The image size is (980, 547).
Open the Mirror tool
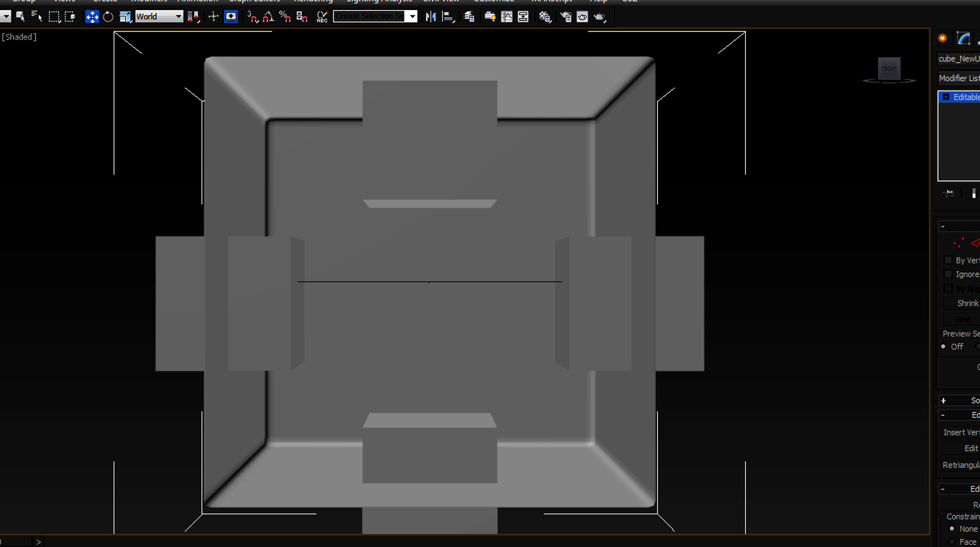coord(431,16)
